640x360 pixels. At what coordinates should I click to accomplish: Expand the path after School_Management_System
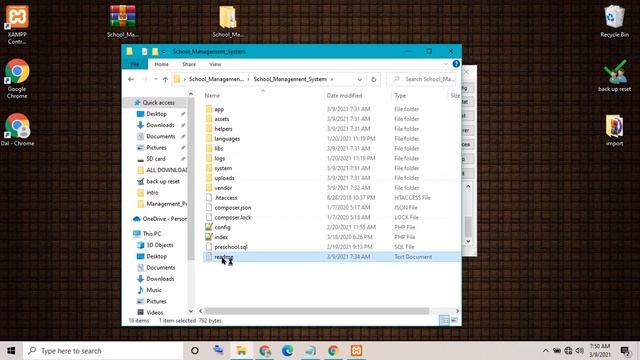[x=332, y=79]
